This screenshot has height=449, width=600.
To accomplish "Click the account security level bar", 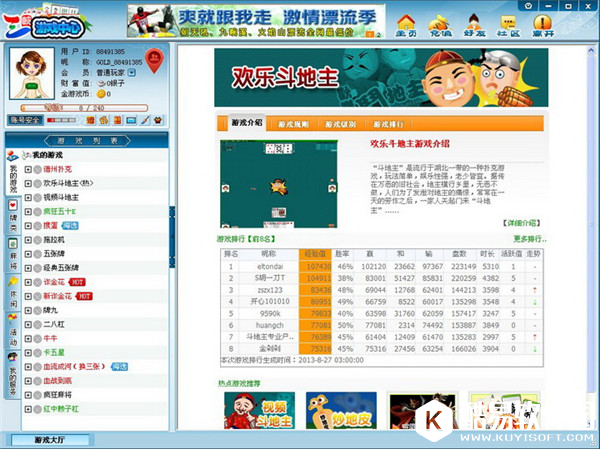I will point(61,120).
